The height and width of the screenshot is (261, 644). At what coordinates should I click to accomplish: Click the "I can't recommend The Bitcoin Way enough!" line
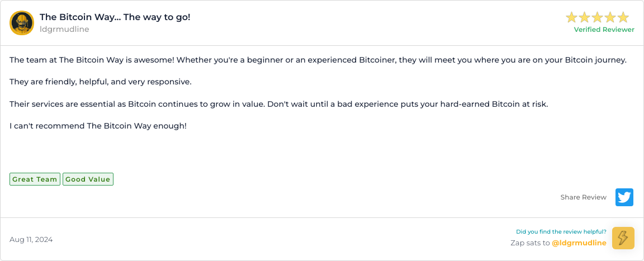(x=98, y=126)
